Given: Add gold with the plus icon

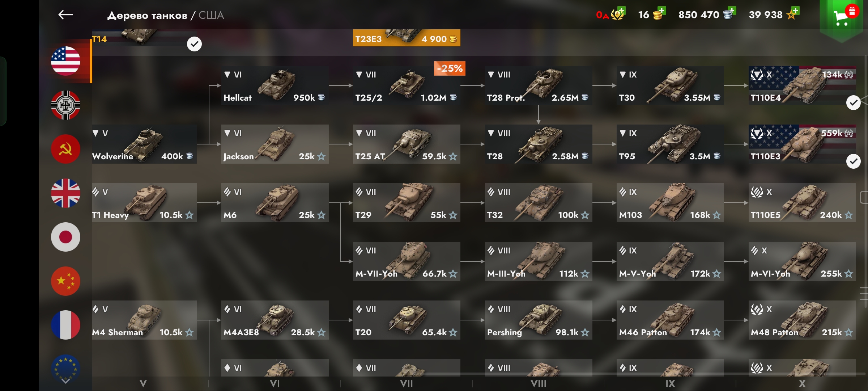Looking at the screenshot, I should click(661, 10).
